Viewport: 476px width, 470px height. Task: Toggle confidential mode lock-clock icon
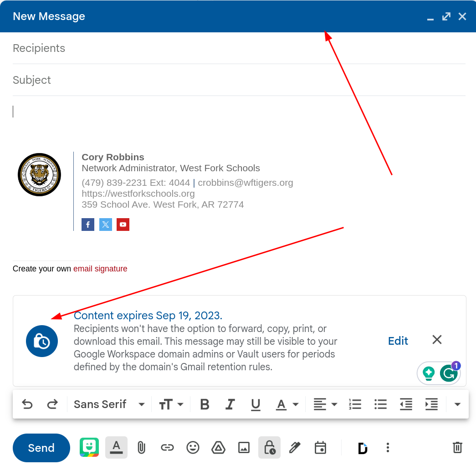tap(269, 448)
